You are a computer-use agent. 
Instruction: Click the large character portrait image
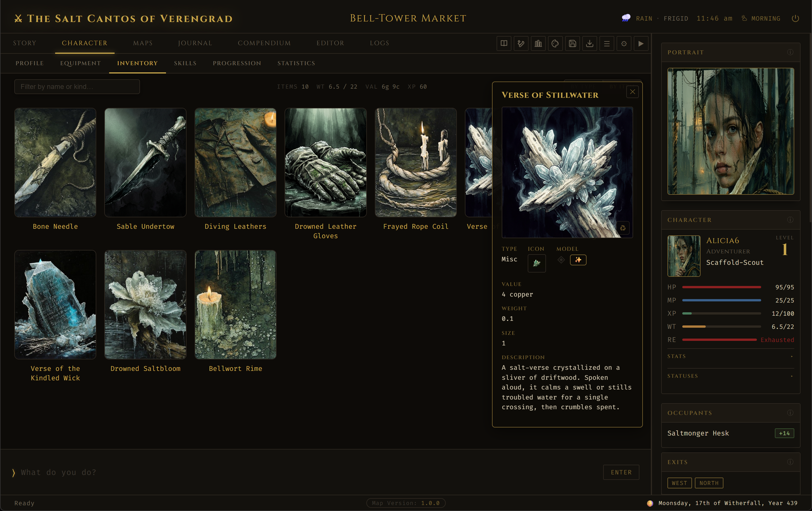coord(730,131)
